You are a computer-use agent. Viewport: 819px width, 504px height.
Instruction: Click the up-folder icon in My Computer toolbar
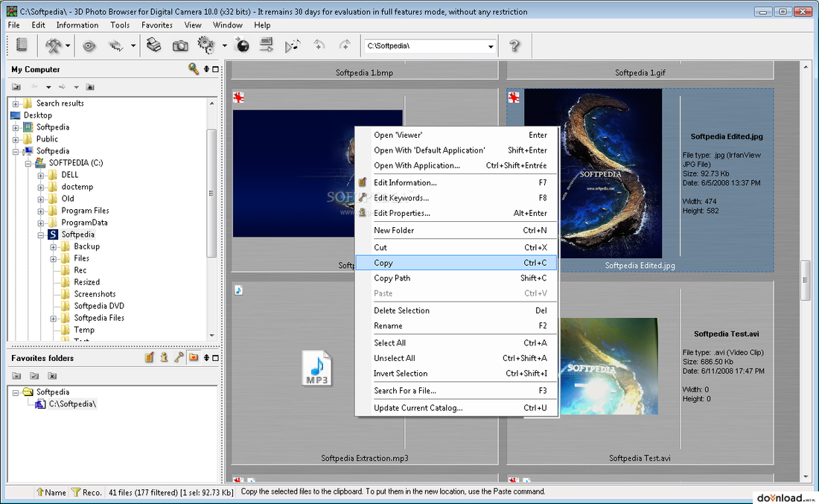point(16,86)
